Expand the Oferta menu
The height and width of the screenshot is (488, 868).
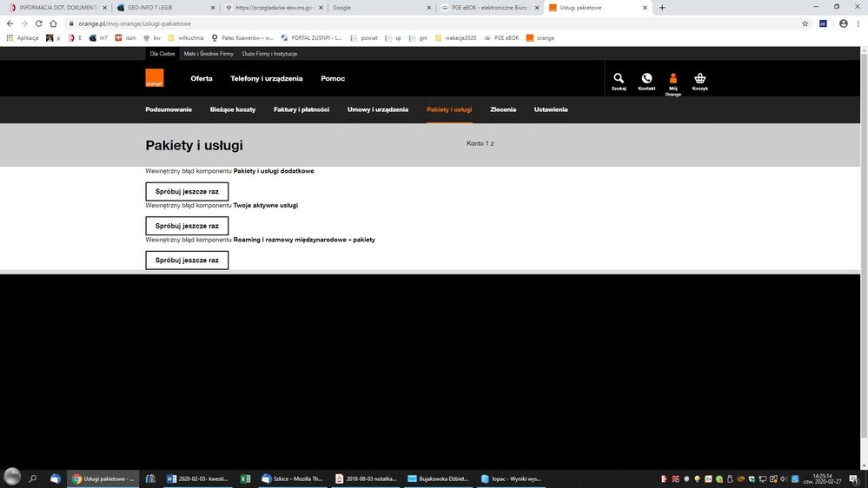202,79
